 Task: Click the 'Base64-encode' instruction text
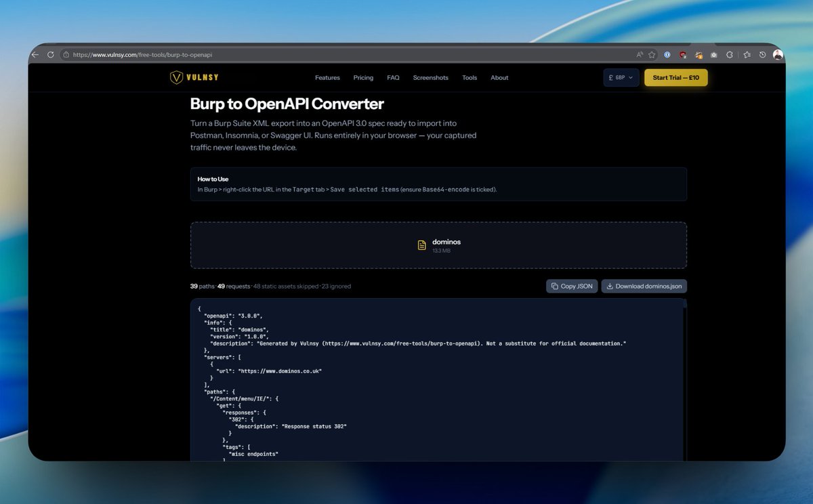tap(446, 190)
